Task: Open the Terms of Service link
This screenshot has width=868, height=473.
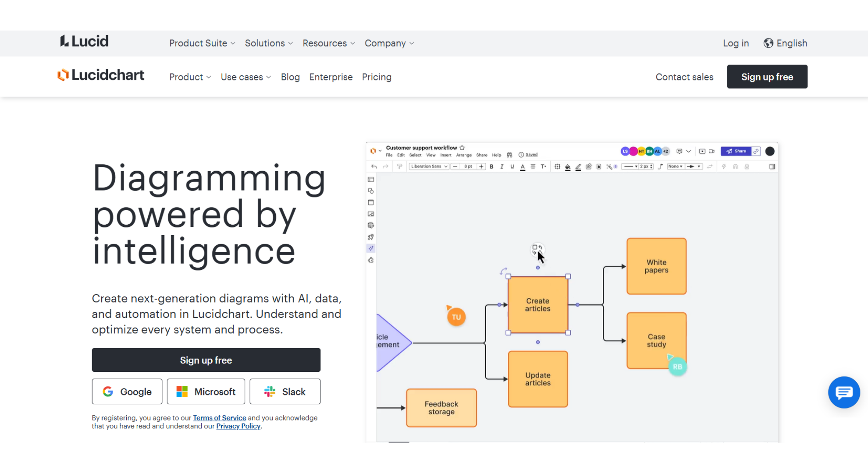Action: click(219, 418)
